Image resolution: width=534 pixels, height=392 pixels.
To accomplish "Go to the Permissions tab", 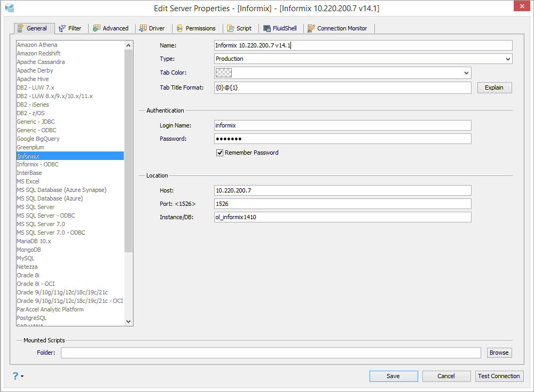I will click(196, 29).
